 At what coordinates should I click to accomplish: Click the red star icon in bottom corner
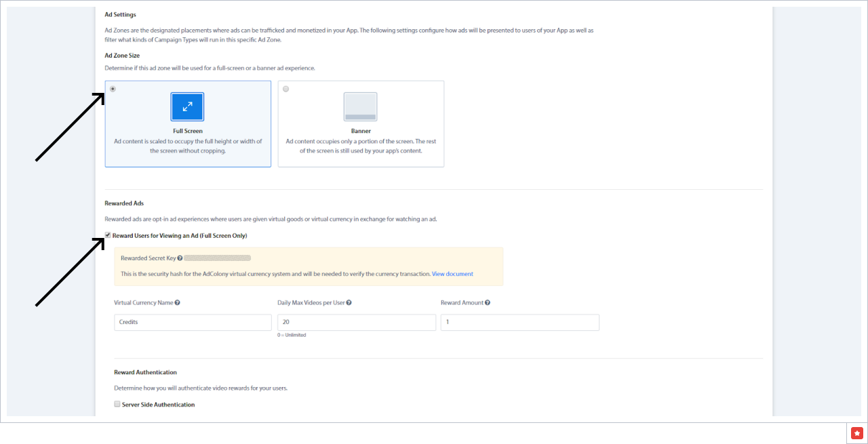(857, 433)
